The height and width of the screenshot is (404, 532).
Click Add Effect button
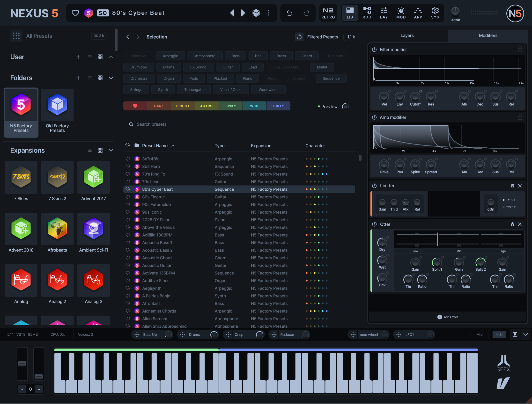pyautogui.click(x=448, y=317)
